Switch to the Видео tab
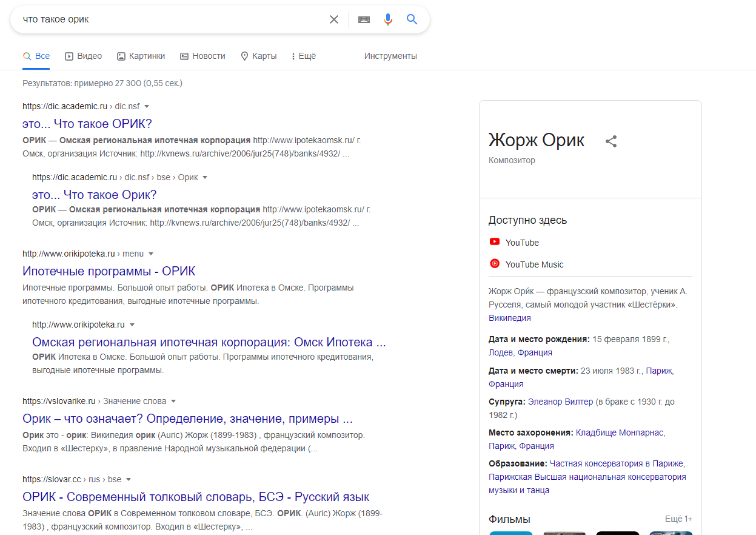Screen dimensions: 756x535 click(84, 56)
